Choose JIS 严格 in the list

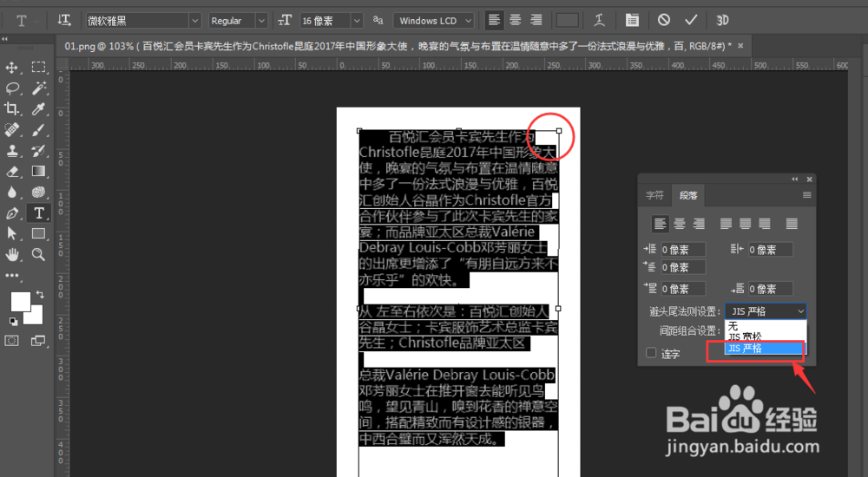[x=766, y=348]
